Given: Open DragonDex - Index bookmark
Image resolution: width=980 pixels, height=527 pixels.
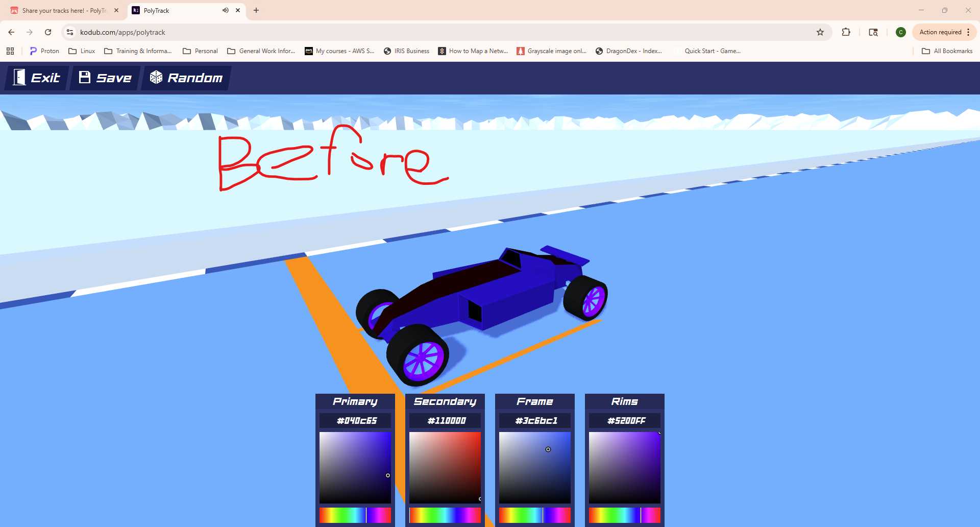Looking at the screenshot, I should pos(629,51).
